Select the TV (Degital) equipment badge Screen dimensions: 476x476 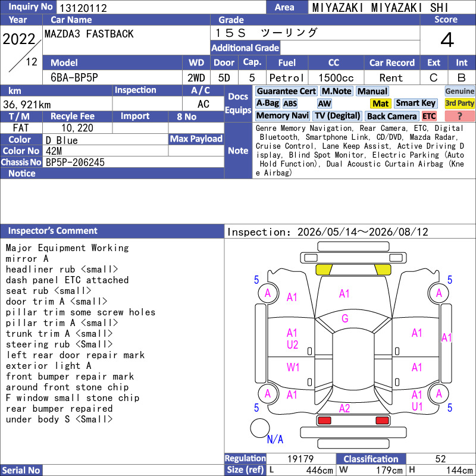click(x=337, y=116)
